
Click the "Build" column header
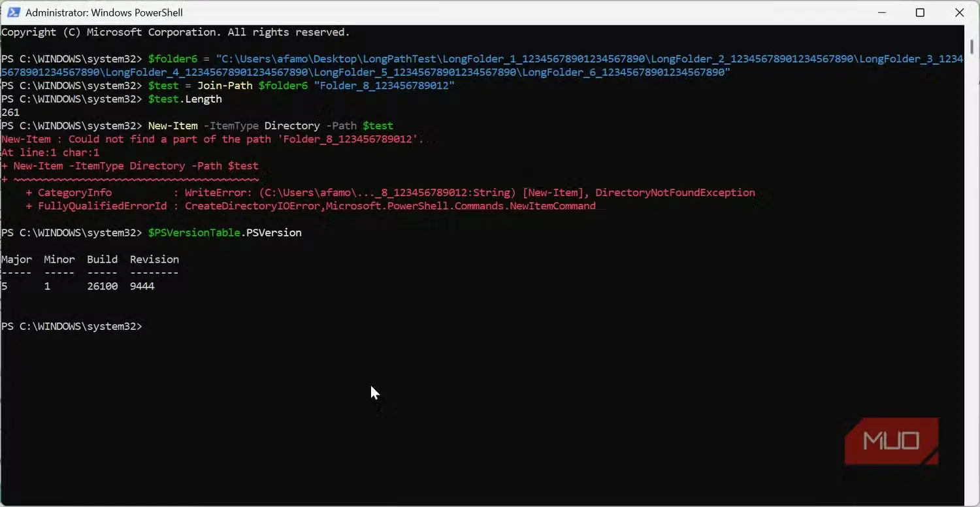[102, 259]
